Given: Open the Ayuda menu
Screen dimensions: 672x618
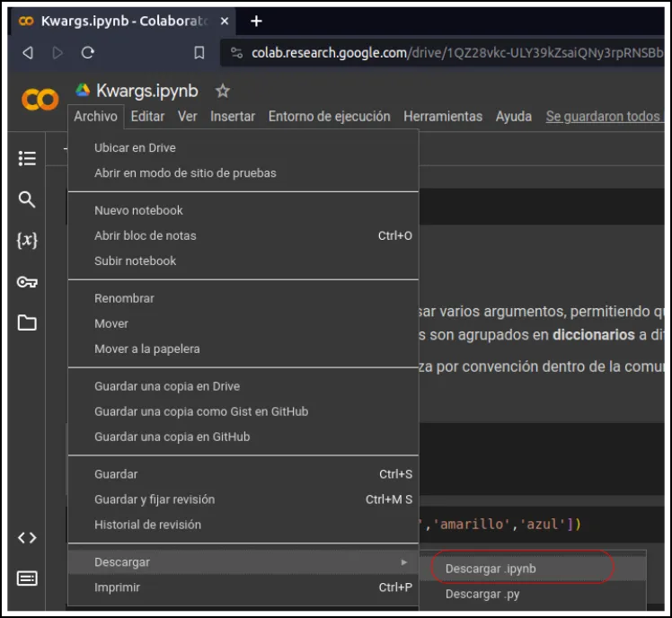Looking at the screenshot, I should point(513,116).
